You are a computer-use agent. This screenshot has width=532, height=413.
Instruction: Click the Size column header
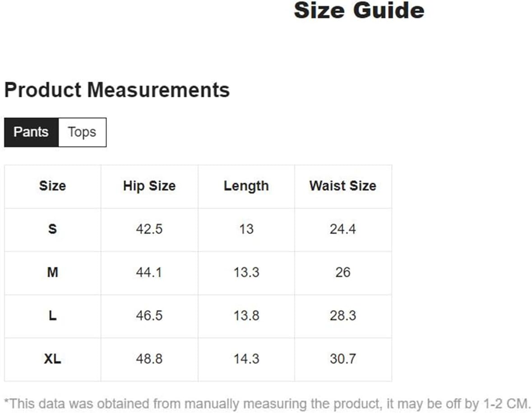pyautogui.click(x=53, y=186)
